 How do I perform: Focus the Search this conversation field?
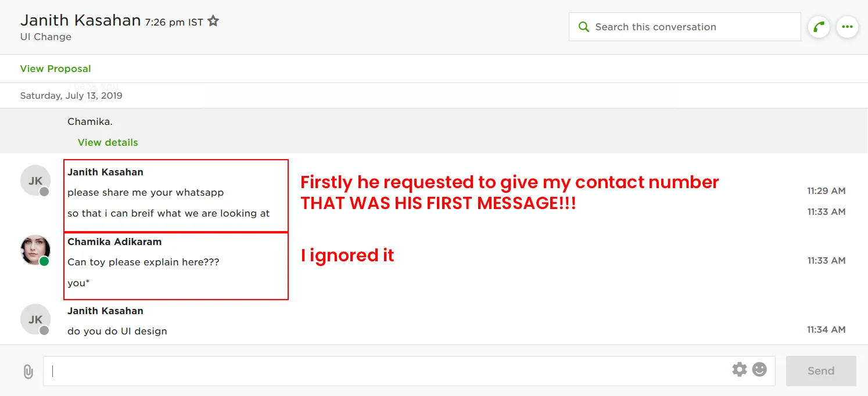pos(691,27)
